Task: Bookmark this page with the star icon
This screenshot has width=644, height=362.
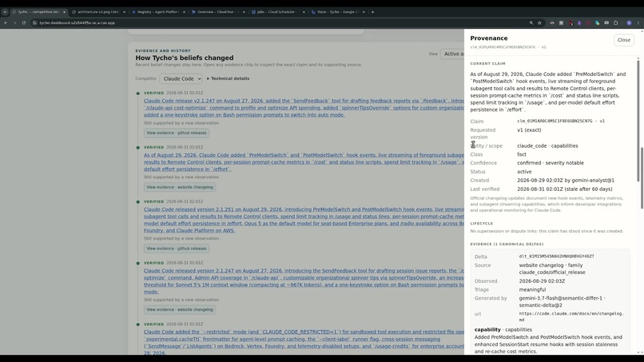Action: coord(539,23)
